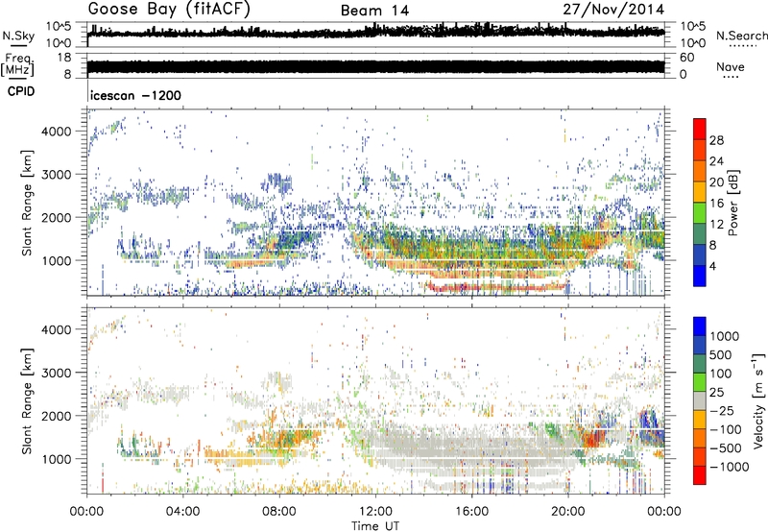Click the noise-sky trace in top panel
Screen dimensions: 768x532
coord(375,33)
